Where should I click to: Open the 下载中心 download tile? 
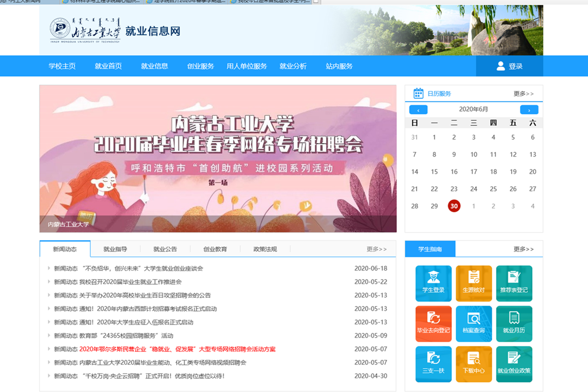pos(474,364)
